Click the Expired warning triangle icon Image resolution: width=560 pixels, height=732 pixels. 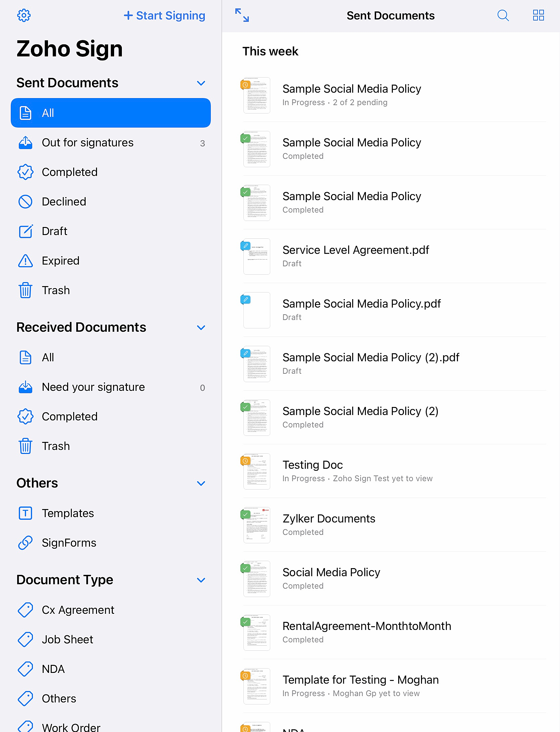coord(26,261)
